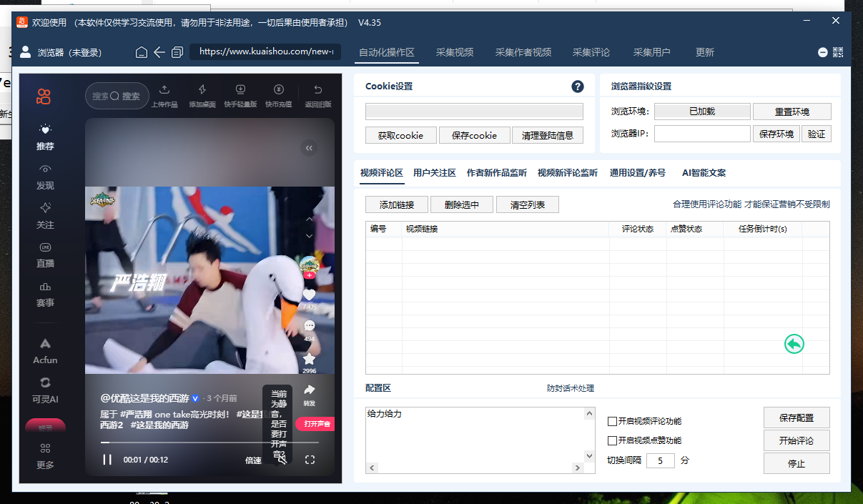Click the Kuaishou logo in the sidebar
Image resolution: width=863 pixels, height=504 pixels.
coord(44,96)
